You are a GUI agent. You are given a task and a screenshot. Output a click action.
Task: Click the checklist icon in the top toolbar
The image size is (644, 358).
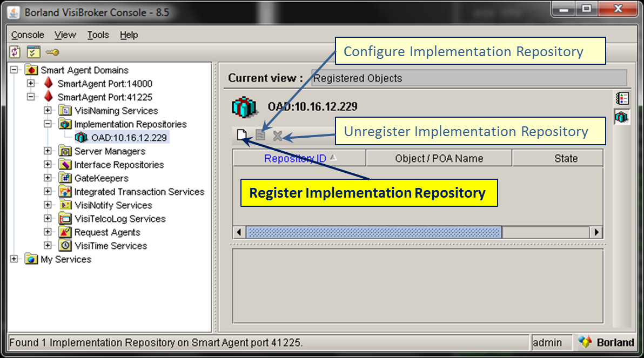pyautogui.click(x=33, y=52)
